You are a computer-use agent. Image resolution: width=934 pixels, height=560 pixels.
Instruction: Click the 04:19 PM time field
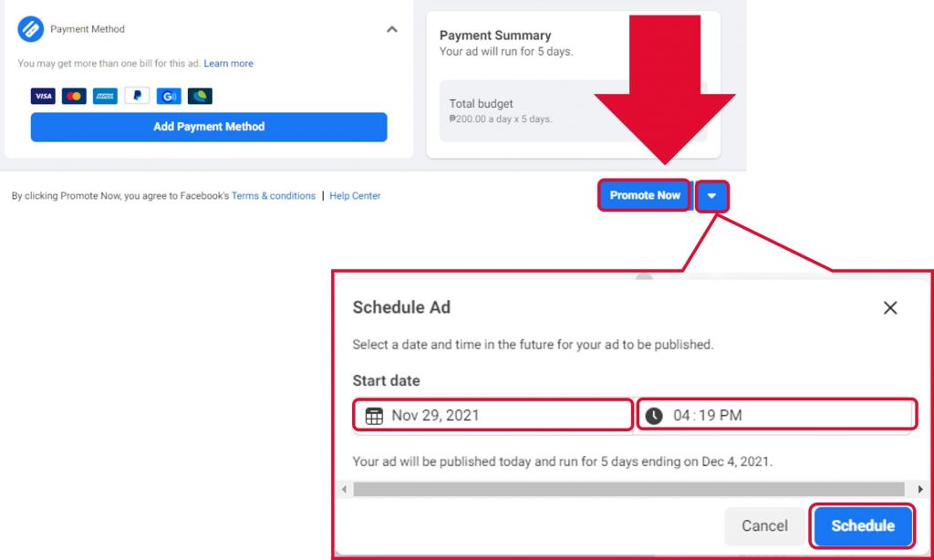(776, 415)
